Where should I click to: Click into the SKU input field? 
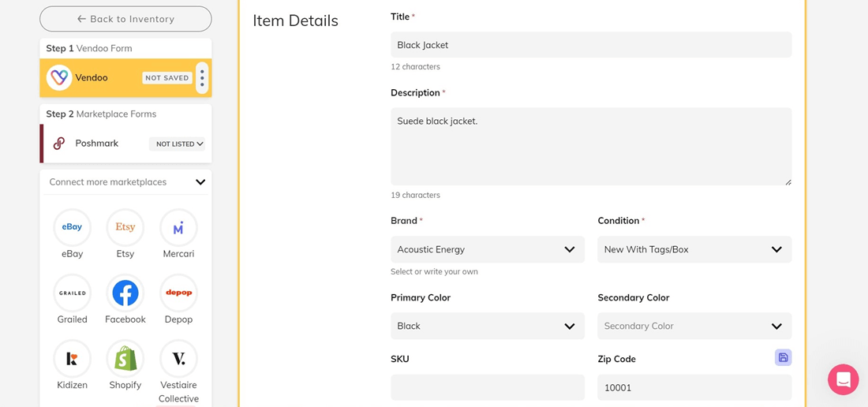tap(487, 387)
